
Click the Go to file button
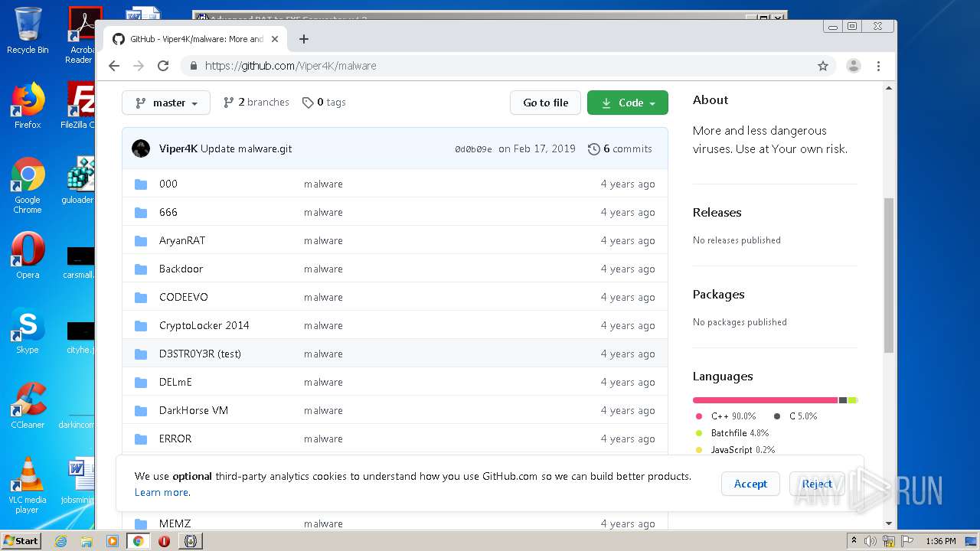point(546,103)
